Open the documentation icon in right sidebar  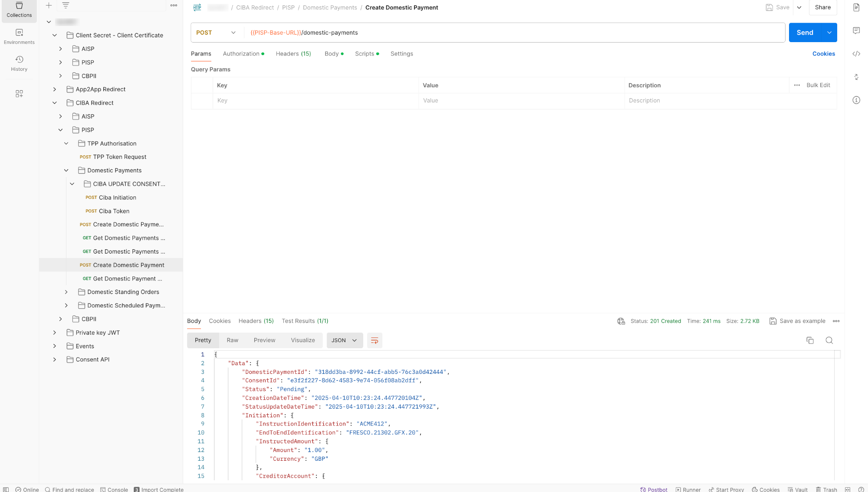tap(856, 7)
